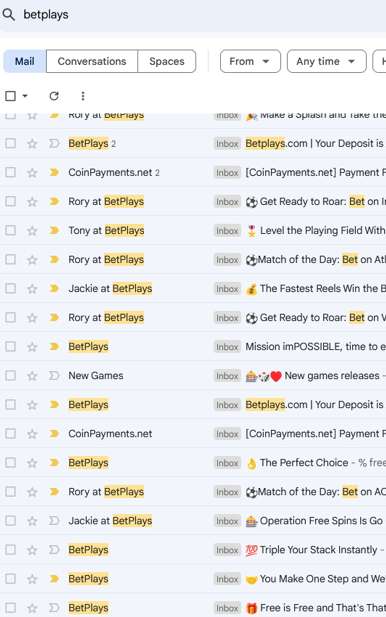Star The Perfect Choice email
386x617 pixels.
pos(32,463)
